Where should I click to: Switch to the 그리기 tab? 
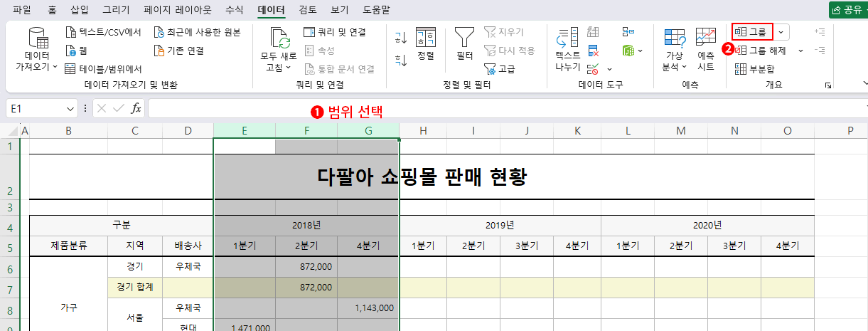tap(116, 10)
